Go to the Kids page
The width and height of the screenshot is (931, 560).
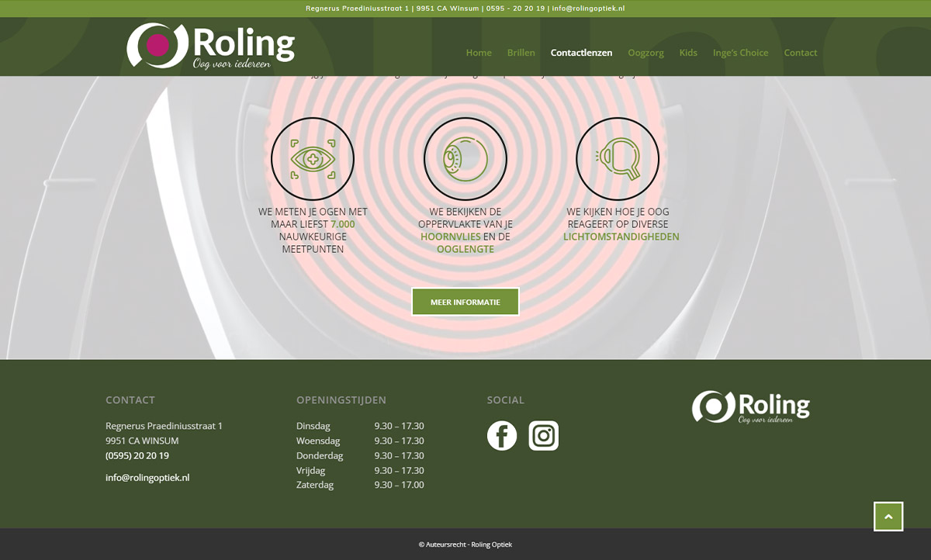(x=688, y=52)
